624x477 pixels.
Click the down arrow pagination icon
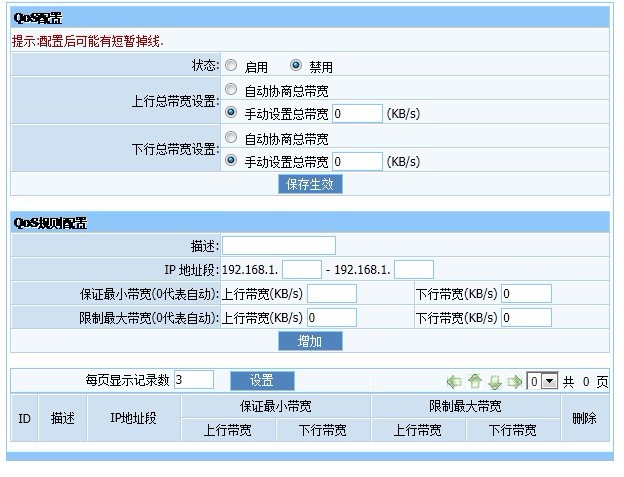coord(495,381)
